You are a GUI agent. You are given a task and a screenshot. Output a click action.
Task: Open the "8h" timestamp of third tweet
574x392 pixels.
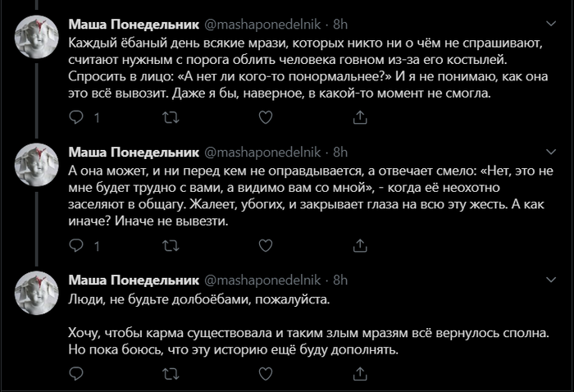(340, 280)
